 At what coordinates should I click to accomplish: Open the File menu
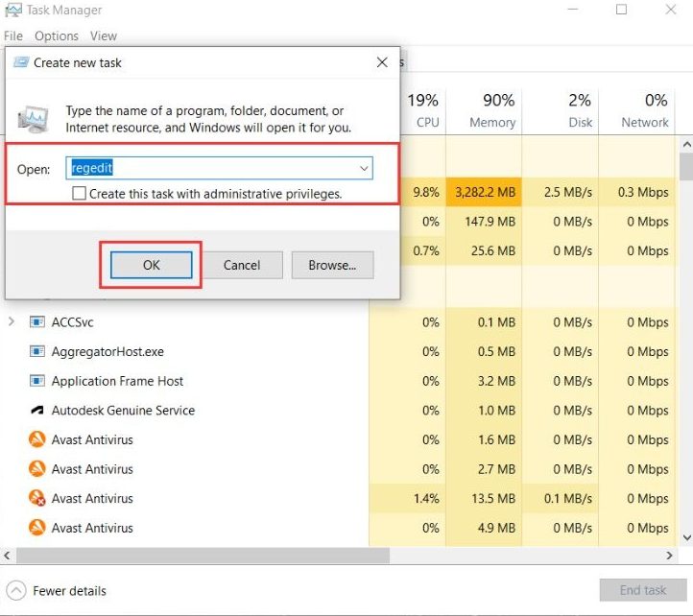tap(13, 36)
